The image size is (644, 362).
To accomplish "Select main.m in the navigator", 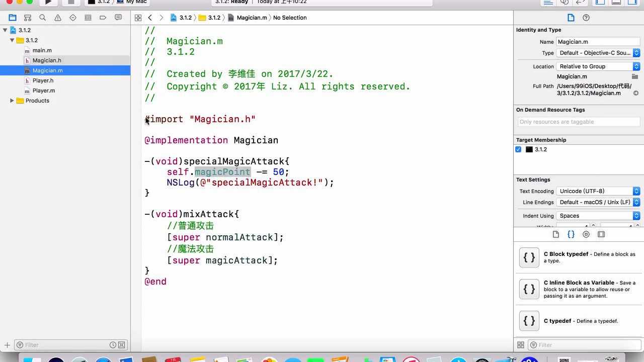I will (x=65, y=50).
